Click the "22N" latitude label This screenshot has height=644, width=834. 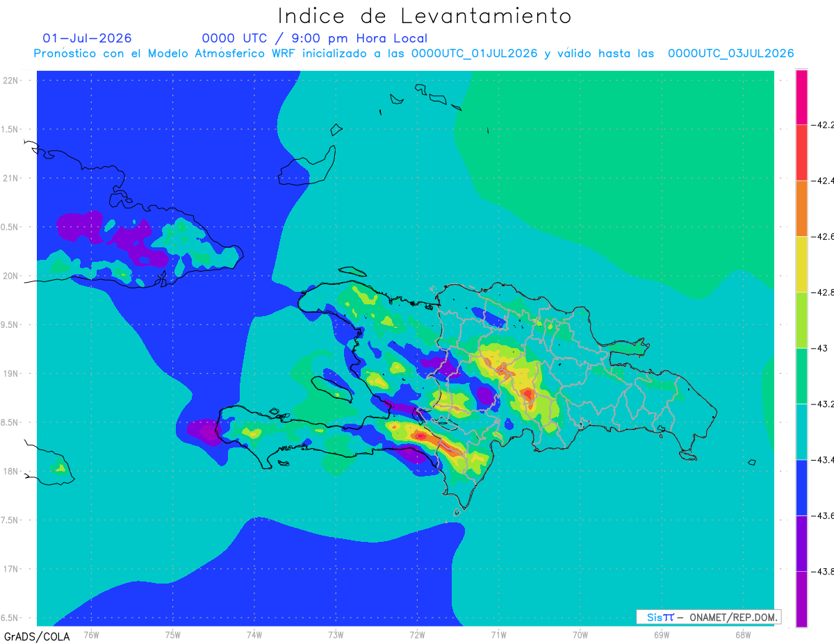pyautogui.click(x=11, y=81)
